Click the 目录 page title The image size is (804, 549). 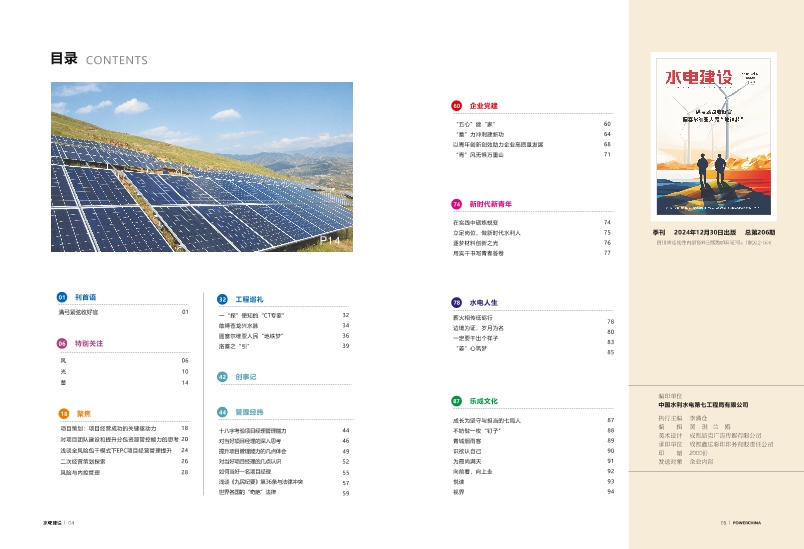click(x=64, y=58)
